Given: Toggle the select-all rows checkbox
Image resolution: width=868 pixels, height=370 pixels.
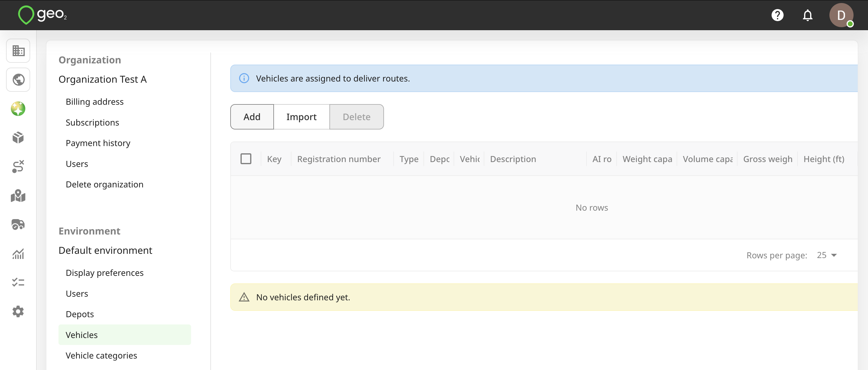Looking at the screenshot, I should point(246,159).
